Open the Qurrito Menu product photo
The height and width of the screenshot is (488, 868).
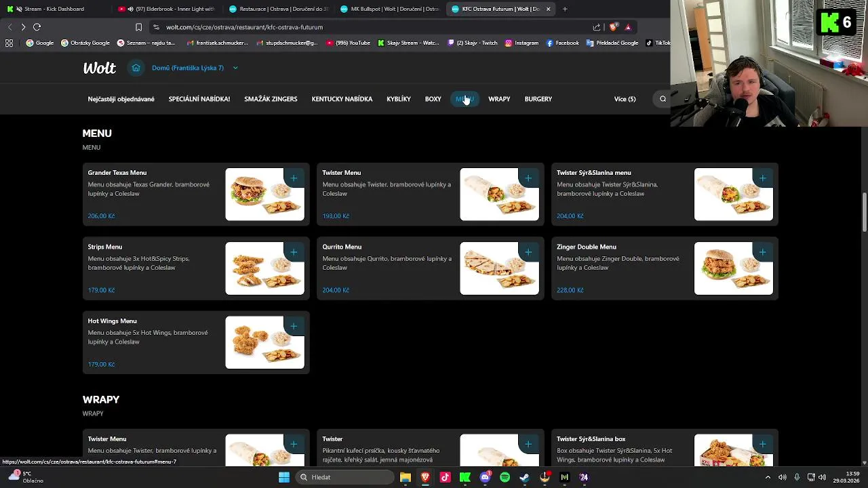point(500,268)
